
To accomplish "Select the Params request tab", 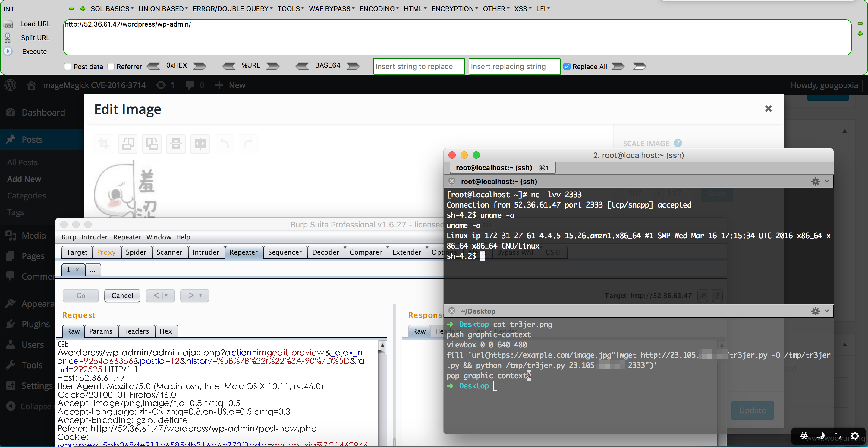I will click(100, 331).
